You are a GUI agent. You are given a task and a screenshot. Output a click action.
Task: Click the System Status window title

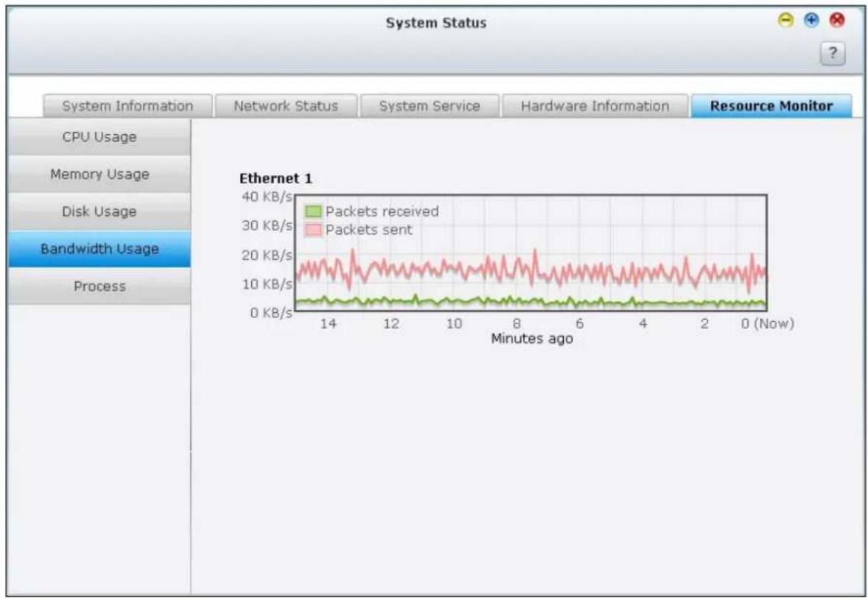pyautogui.click(x=436, y=24)
